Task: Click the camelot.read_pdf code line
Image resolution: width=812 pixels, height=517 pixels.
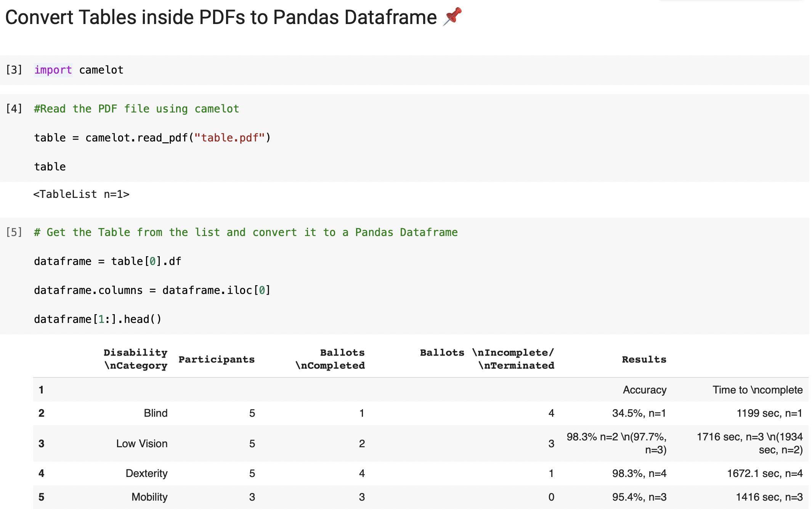Action: (152, 138)
